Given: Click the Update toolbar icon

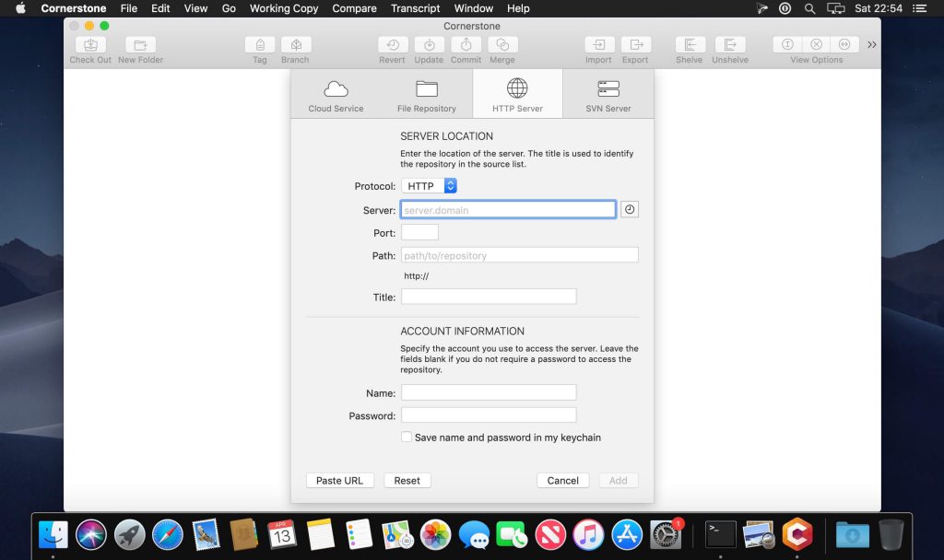Looking at the screenshot, I should point(429,45).
